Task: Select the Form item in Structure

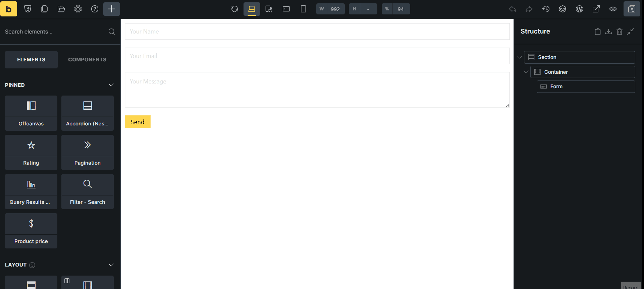Action: pos(586,86)
